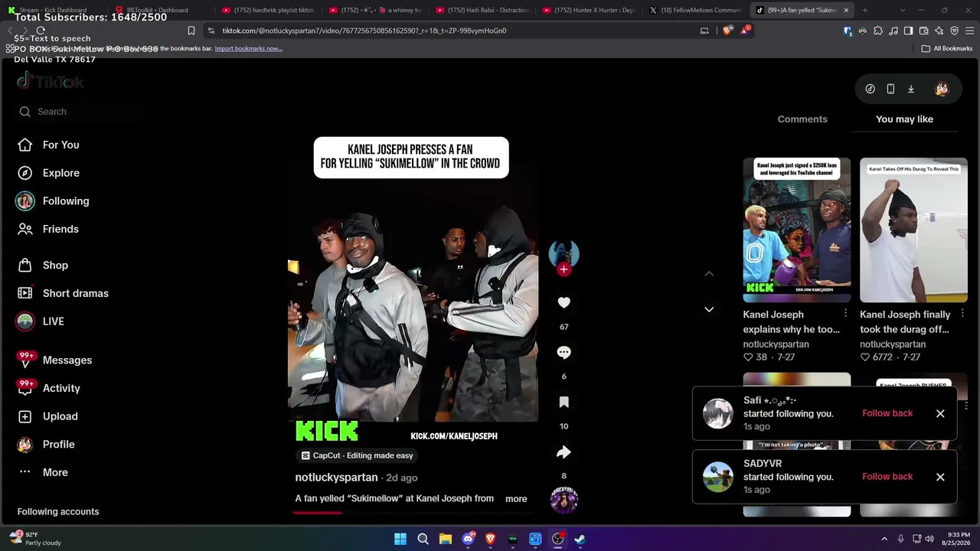This screenshot has width=980, height=551.
Task: Open Short dramas in the sidebar
Action: [75, 293]
